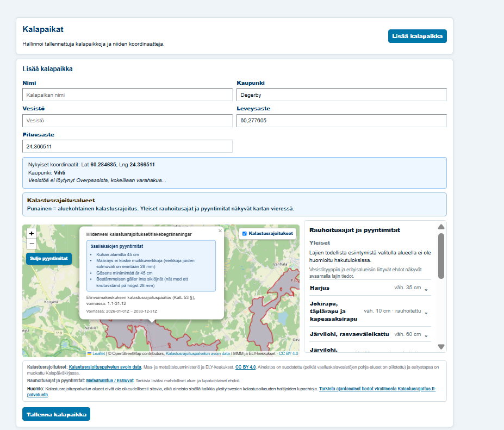Save with Tallenna kalapaikka button
This screenshot has height=430, width=504.
click(x=56, y=414)
